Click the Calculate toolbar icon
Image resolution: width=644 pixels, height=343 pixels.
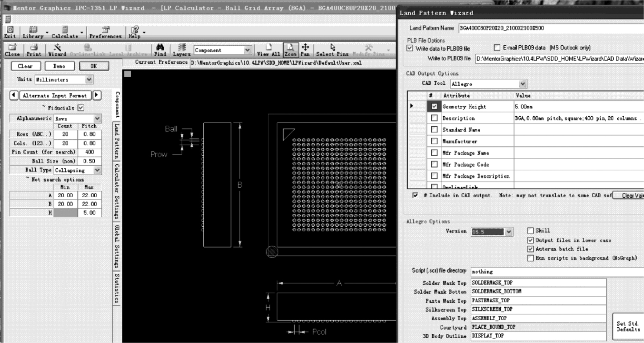click(65, 32)
